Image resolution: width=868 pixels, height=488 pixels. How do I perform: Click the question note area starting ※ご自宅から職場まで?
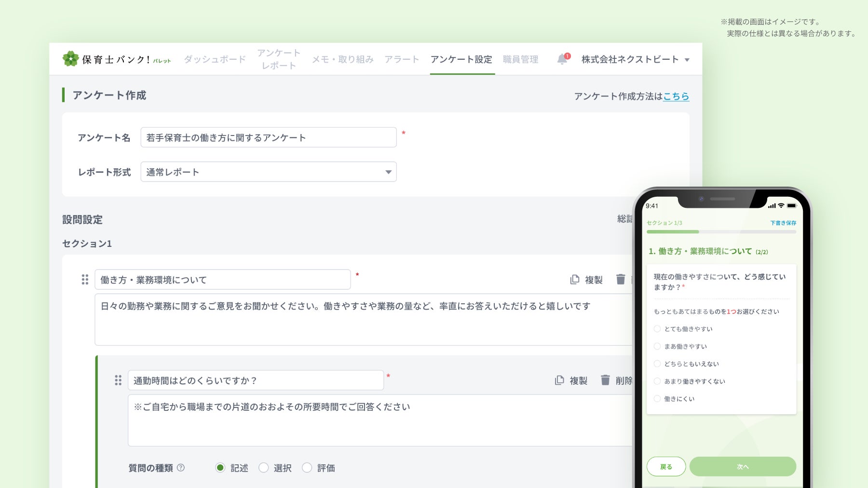click(x=380, y=420)
